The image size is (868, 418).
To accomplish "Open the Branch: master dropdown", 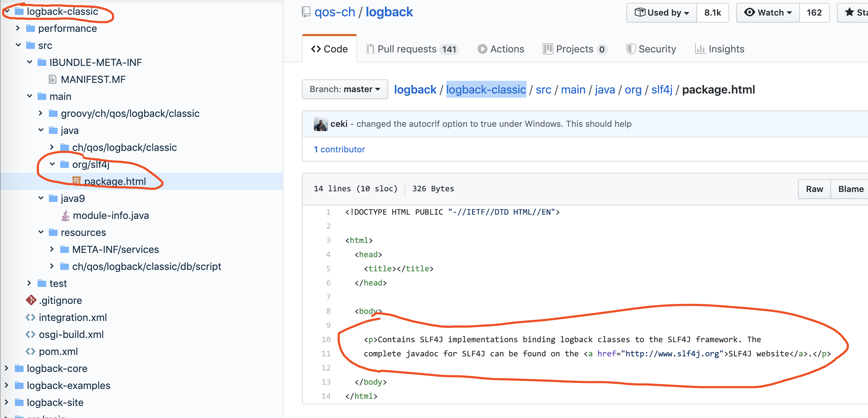I will click(344, 89).
